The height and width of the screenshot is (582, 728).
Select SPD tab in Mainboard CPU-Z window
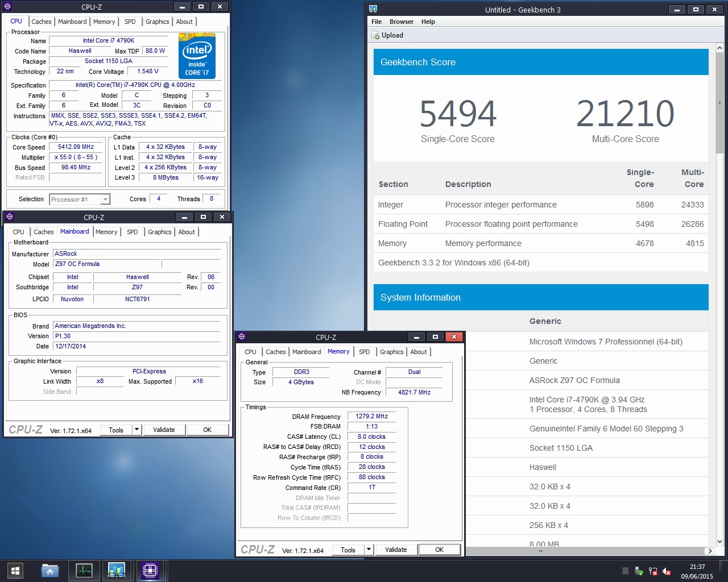point(133,232)
